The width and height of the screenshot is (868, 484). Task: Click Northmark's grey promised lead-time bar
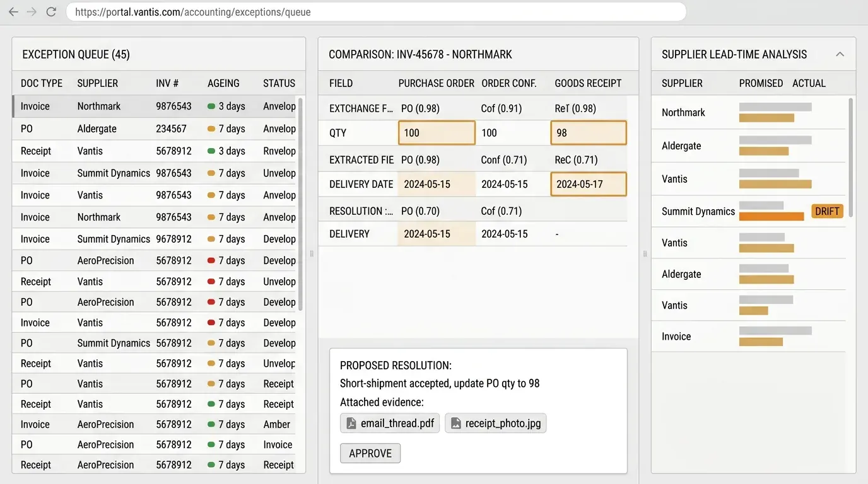point(775,107)
